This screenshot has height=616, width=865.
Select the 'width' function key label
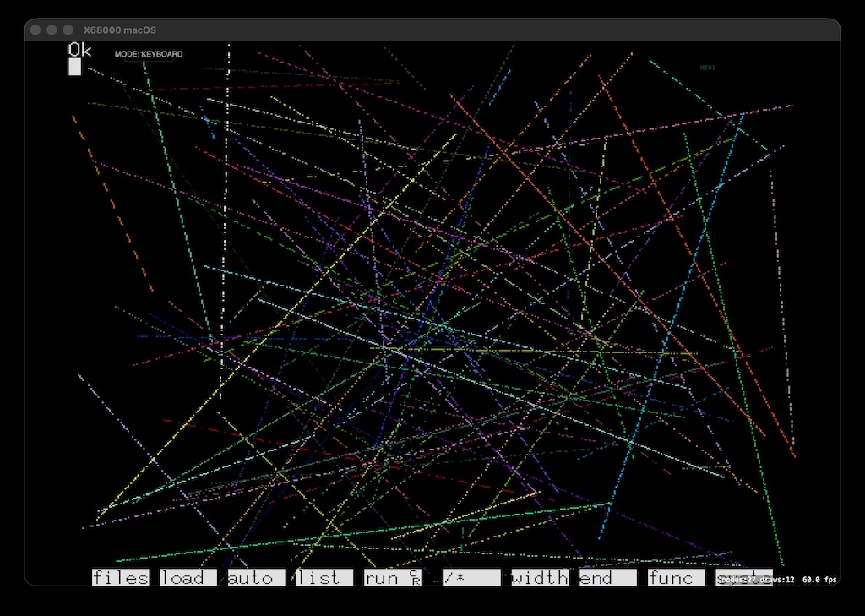point(540,578)
